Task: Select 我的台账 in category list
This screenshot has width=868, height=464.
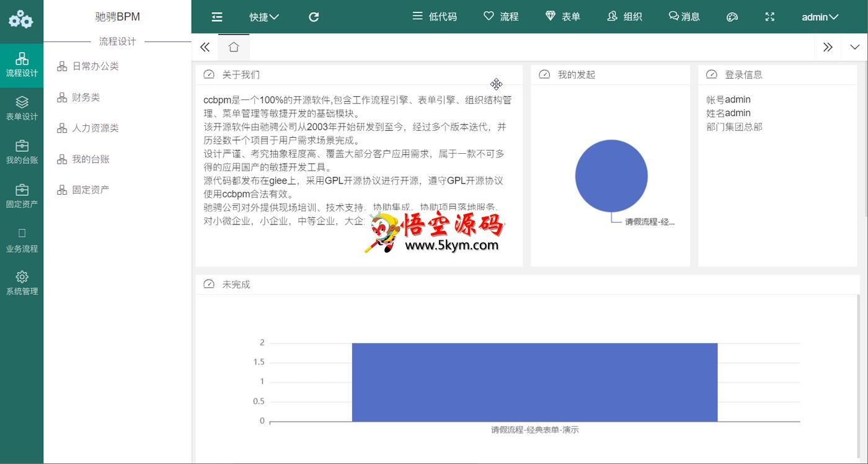Action: tap(91, 159)
